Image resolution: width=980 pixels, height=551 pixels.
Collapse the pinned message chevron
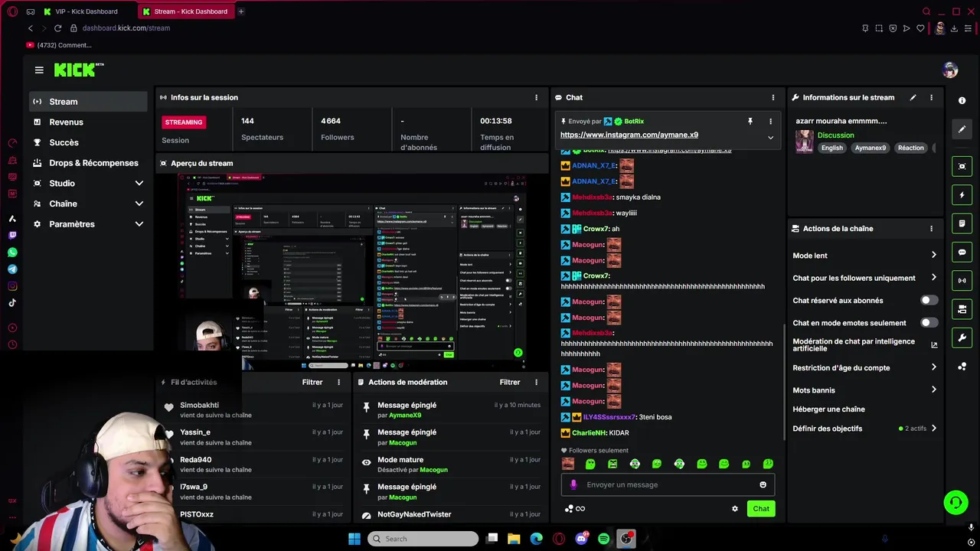click(770, 138)
